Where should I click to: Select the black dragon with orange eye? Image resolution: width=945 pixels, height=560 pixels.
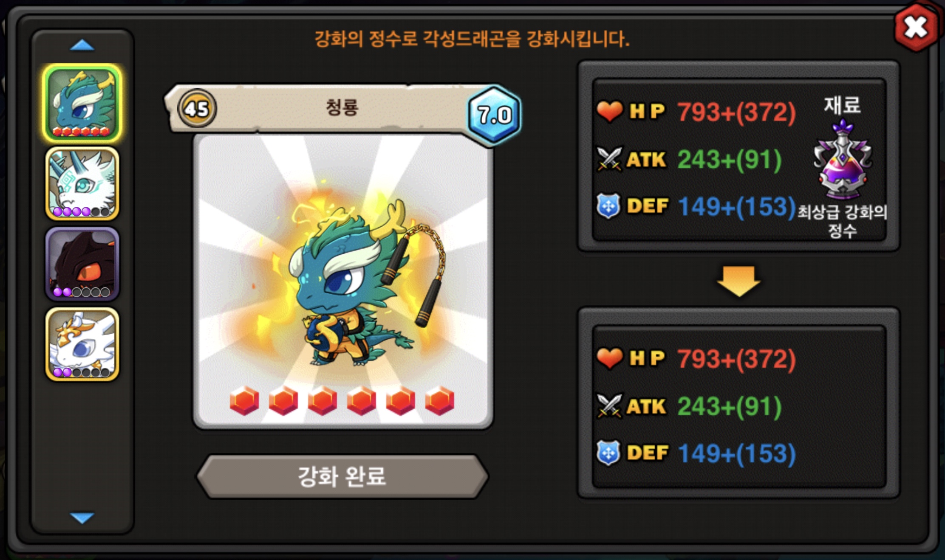click(82, 264)
